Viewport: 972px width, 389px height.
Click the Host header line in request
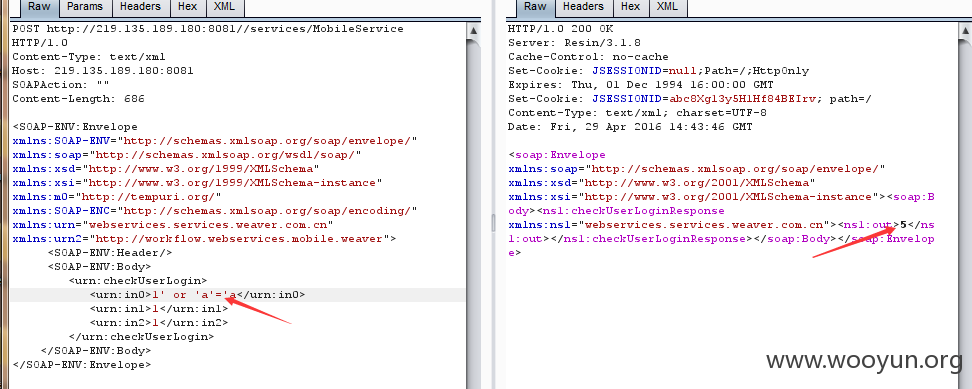[x=102, y=71]
